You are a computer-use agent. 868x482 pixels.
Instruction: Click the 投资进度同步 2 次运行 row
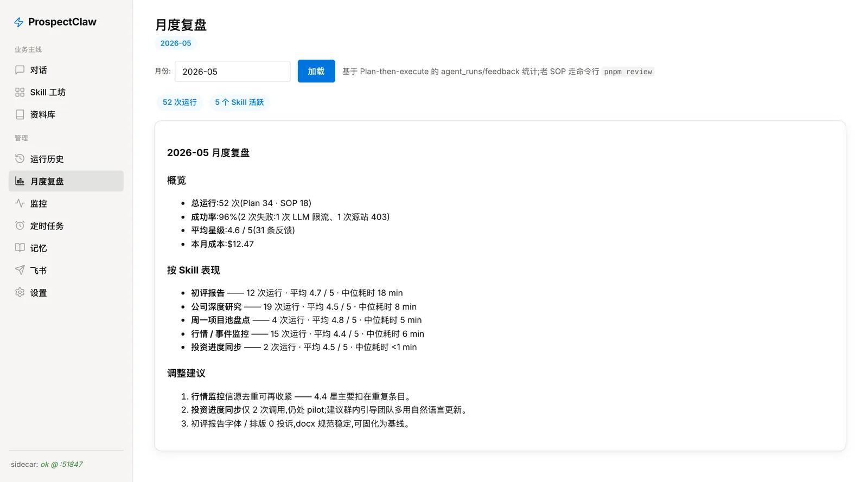[x=304, y=347]
